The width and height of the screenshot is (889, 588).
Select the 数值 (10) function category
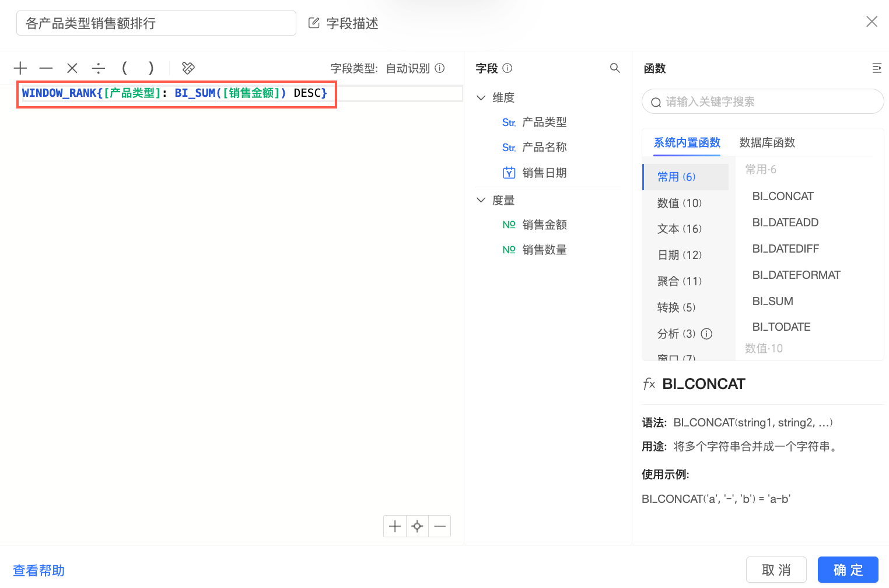685,203
